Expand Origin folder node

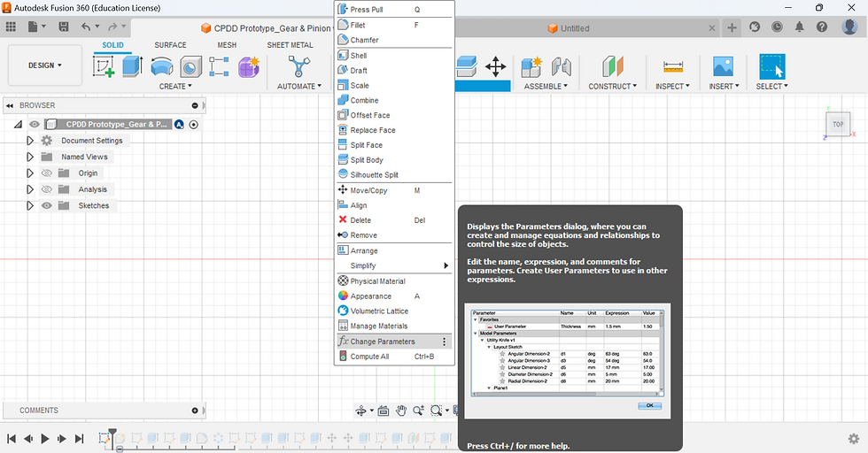pyautogui.click(x=30, y=173)
